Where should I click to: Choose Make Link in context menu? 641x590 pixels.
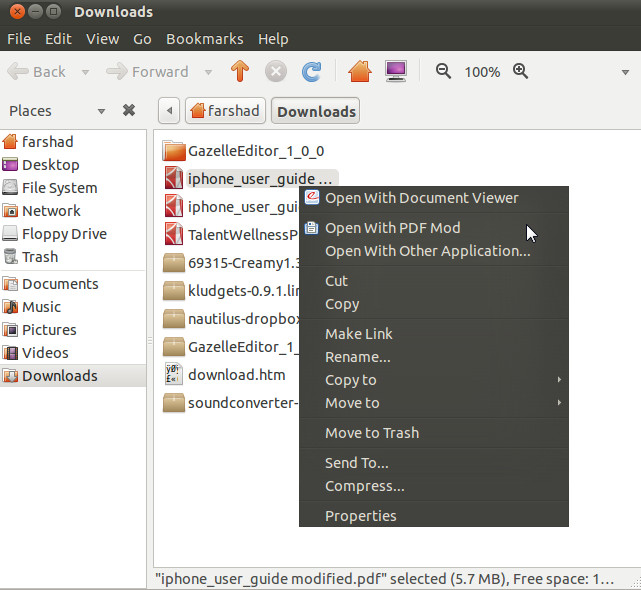click(434, 334)
